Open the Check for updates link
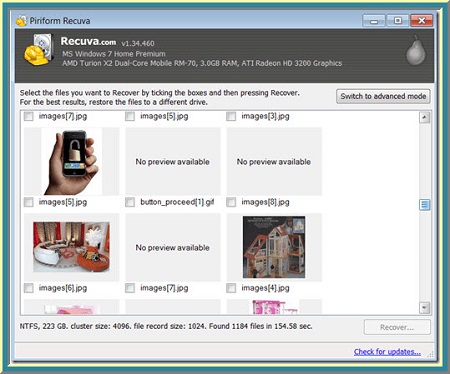The image size is (450, 374). coord(387,352)
